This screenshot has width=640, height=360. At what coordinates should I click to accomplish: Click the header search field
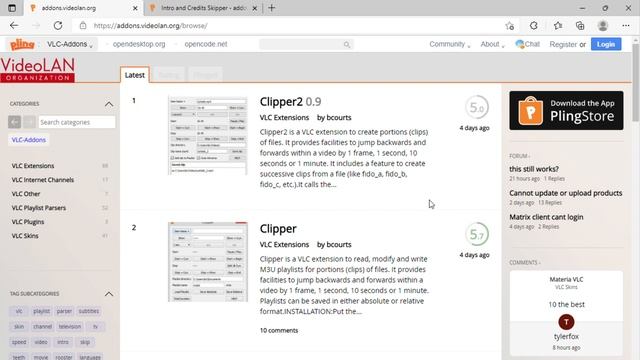coord(306,44)
